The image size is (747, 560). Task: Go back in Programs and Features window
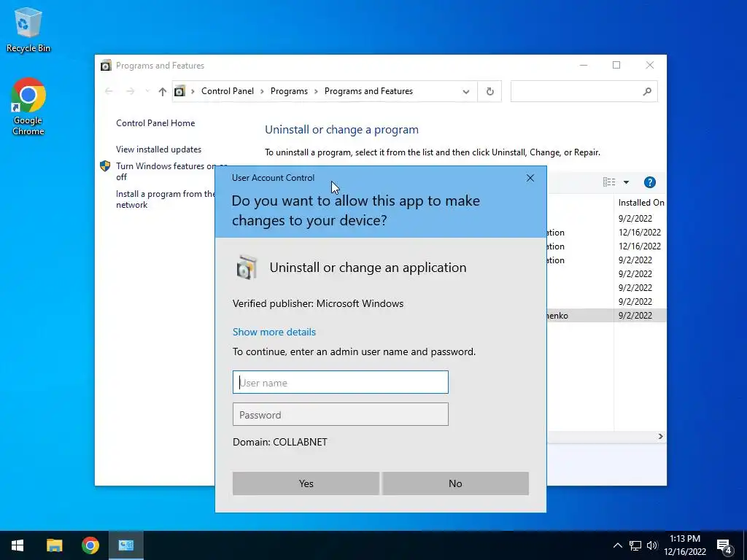[109, 91]
